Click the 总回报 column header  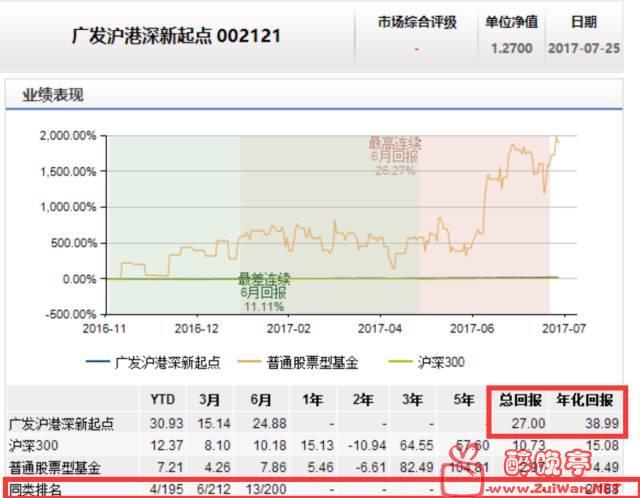pos(521,400)
